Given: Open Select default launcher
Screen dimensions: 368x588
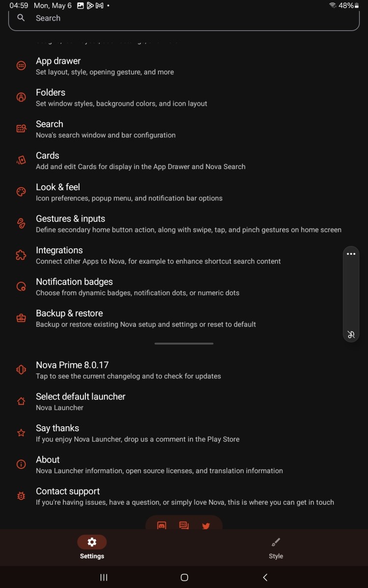Looking at the screenshot, I should [80, 401].
